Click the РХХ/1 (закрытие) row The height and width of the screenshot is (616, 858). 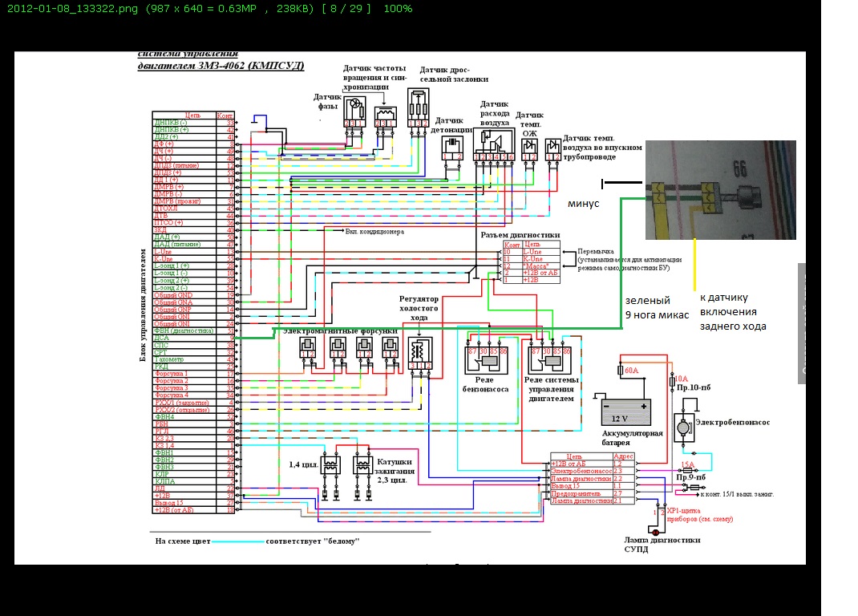[x=194, y=403]
